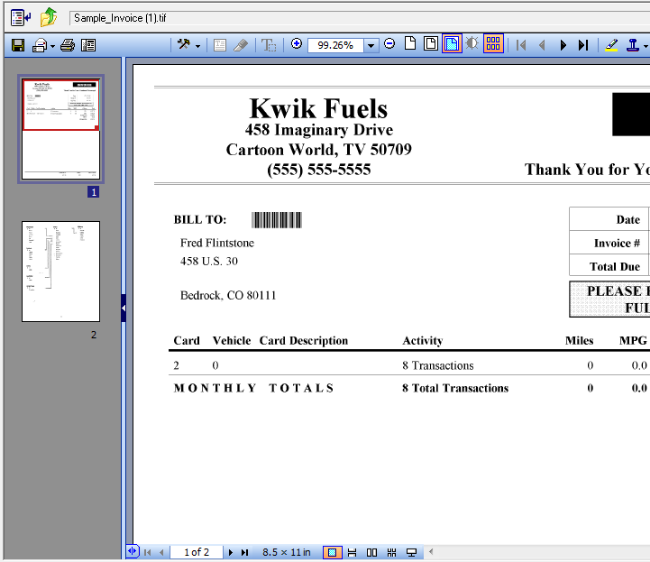Click 'Bedrock, CO 80111' address line
The width and height of the screenshot is (650, 562).
[x=228, y=296]
